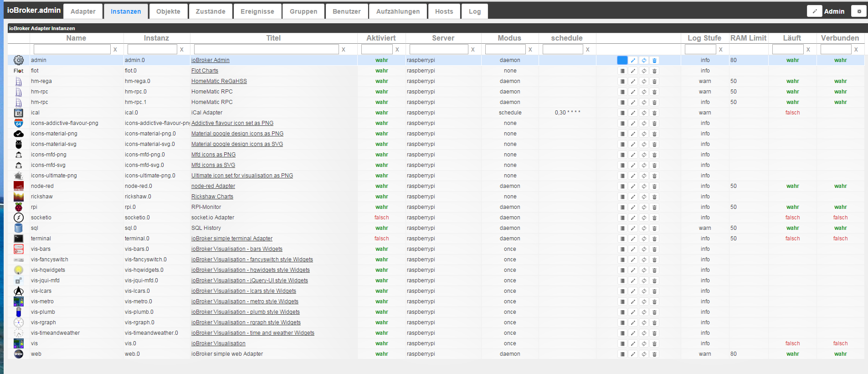Open the Rickshaw Charts link

pos(212,197)
